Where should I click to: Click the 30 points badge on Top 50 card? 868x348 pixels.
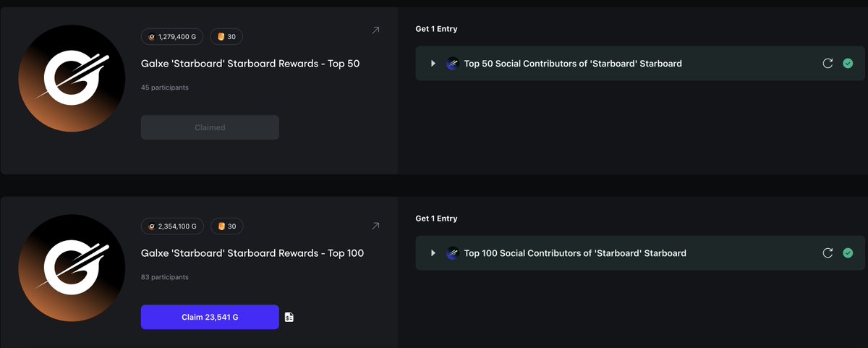coord(227,37)
